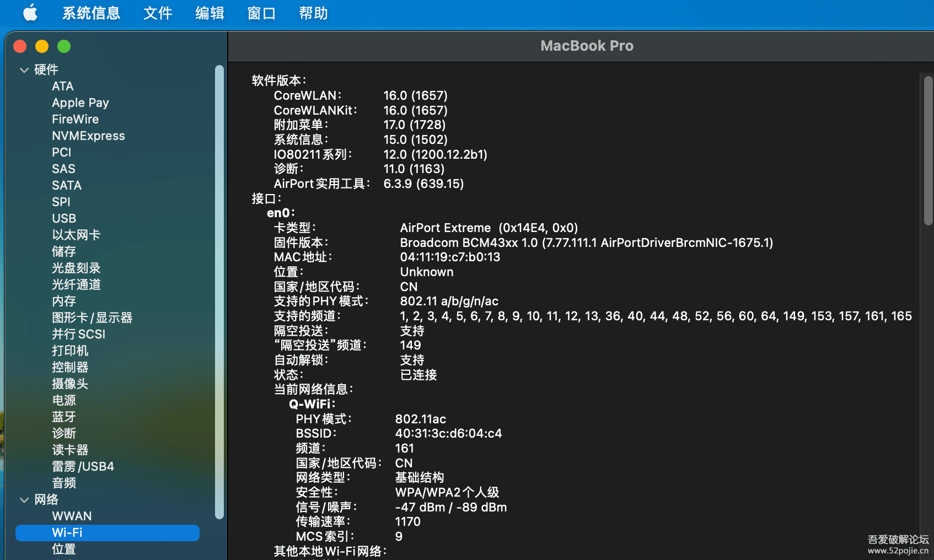Select 雷雳/USB4 in the sidebar

coord(83,467)
